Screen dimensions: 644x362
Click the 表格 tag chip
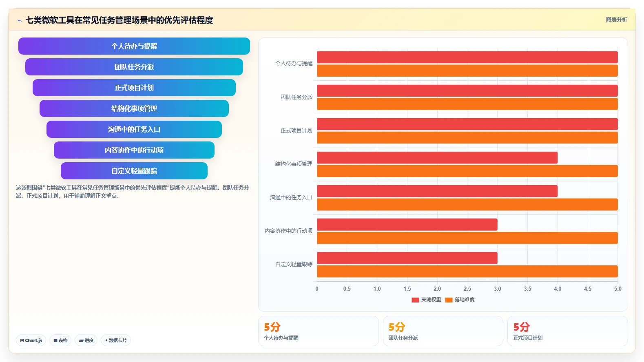click(x=60, y=340)
